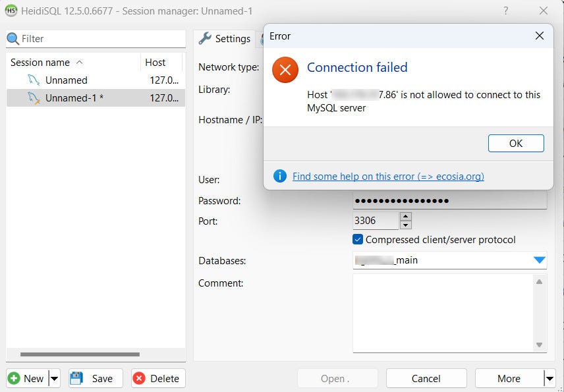Click the session list horizontal scrollbar
Image resolution: width=564 pixels, height=392 pixels.
tap(80, 354)
